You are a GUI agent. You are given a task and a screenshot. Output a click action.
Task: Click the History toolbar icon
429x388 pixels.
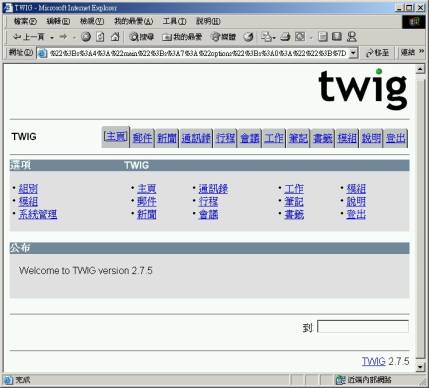coord(248,37)
